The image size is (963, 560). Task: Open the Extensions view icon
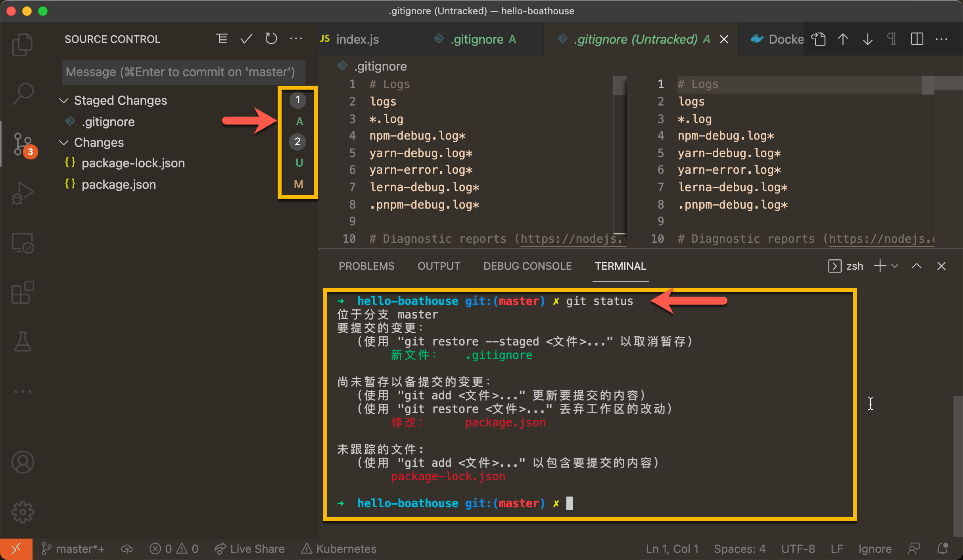pyautogui.click(x=23, y=293)
